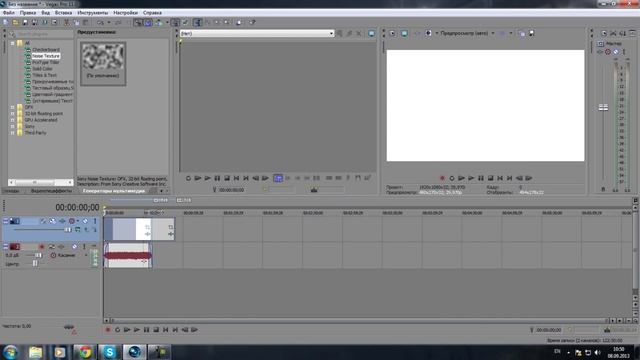Select the Noise Texture default preset thumbnail
Viewport: 640px width, 360px height.
[x=103, y=63]
